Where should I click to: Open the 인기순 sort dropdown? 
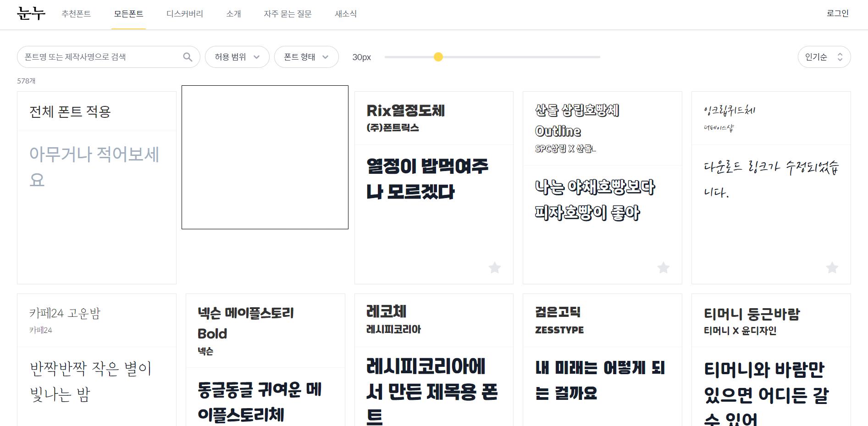pos(824,57)
